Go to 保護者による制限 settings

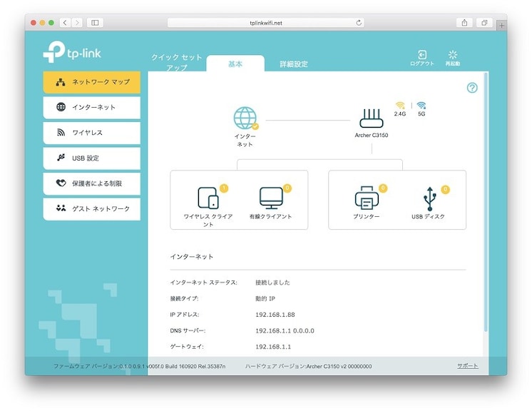tap(91, 183)
